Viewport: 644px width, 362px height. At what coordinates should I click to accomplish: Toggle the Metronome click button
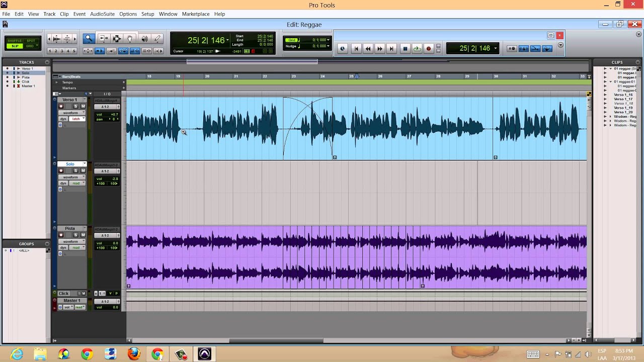[523, 49]
